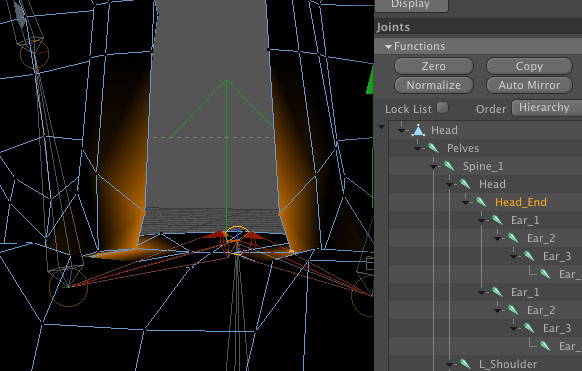This screenshot has height=371, width=582.
Task: Collapse the Functions section triangle
Action: 388,47
